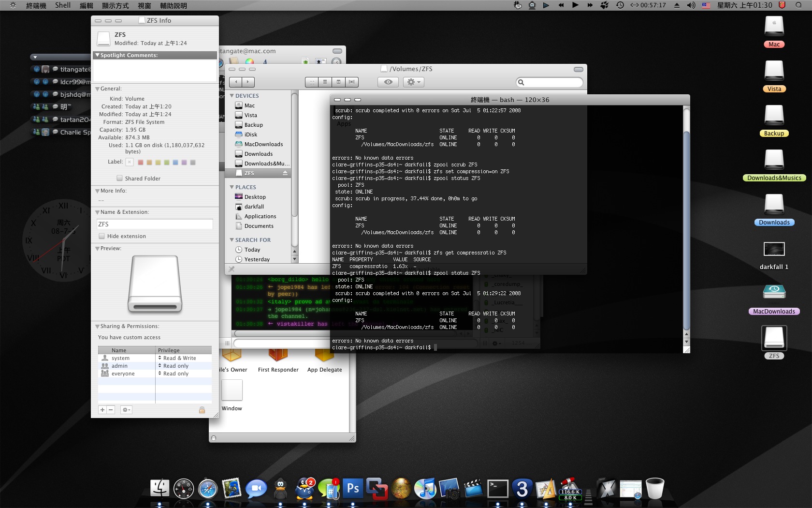This screenshot has height=508, width=812.
Task: Open the 輔助說明 menu
Action: 174,5
